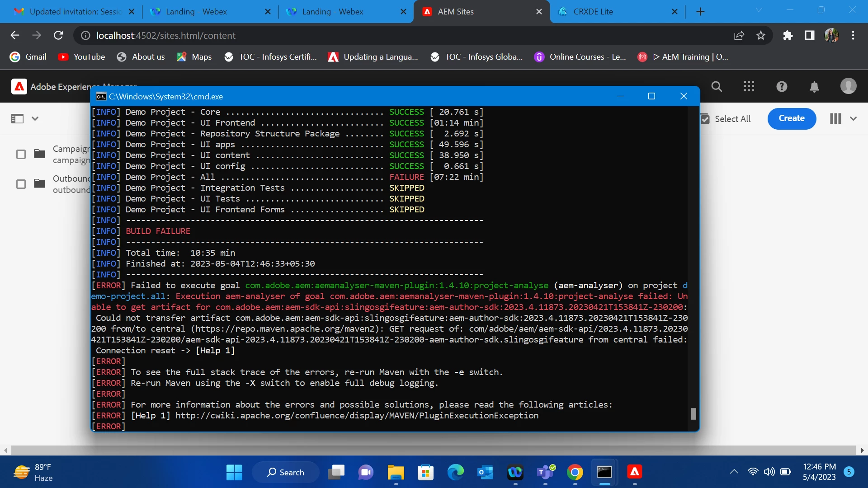The width and height of the screenshot is (868, 488).
Task: Reload the current page
Action: (58, 35)
